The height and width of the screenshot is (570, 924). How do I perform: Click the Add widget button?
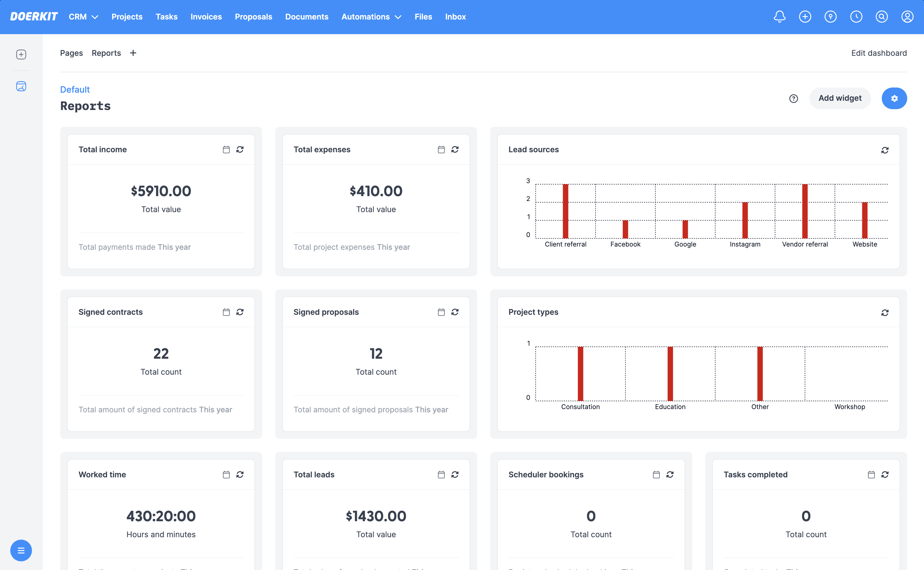click(840, 98)
